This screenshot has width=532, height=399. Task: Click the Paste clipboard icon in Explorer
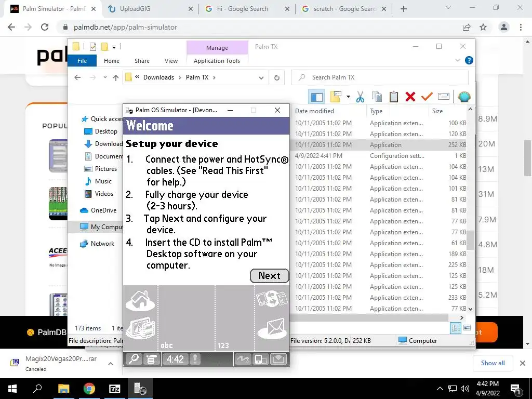394,97
